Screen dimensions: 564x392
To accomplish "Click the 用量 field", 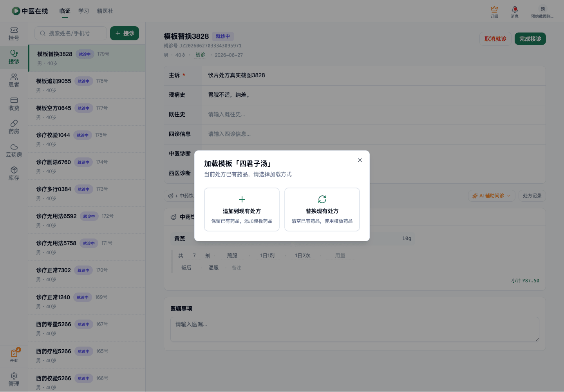I will click(x=340, y=256).
